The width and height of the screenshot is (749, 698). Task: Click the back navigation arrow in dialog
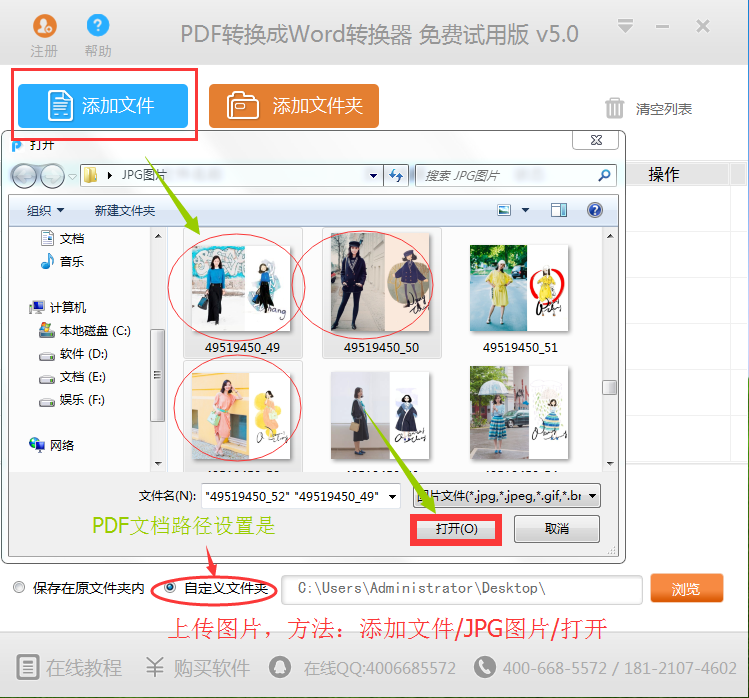(x=24, y=176)
